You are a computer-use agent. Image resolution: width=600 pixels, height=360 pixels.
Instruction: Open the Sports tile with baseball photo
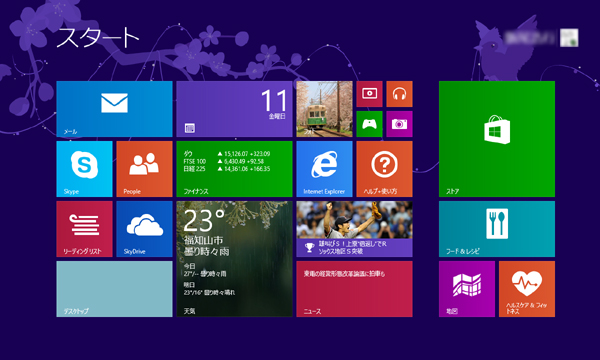click(x=354, y=229)
